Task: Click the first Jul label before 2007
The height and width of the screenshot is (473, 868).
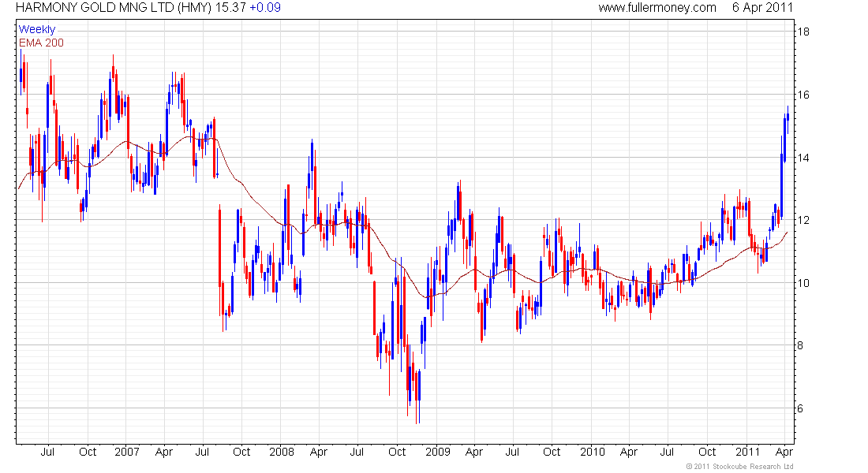Action: [x=47, y=452]
